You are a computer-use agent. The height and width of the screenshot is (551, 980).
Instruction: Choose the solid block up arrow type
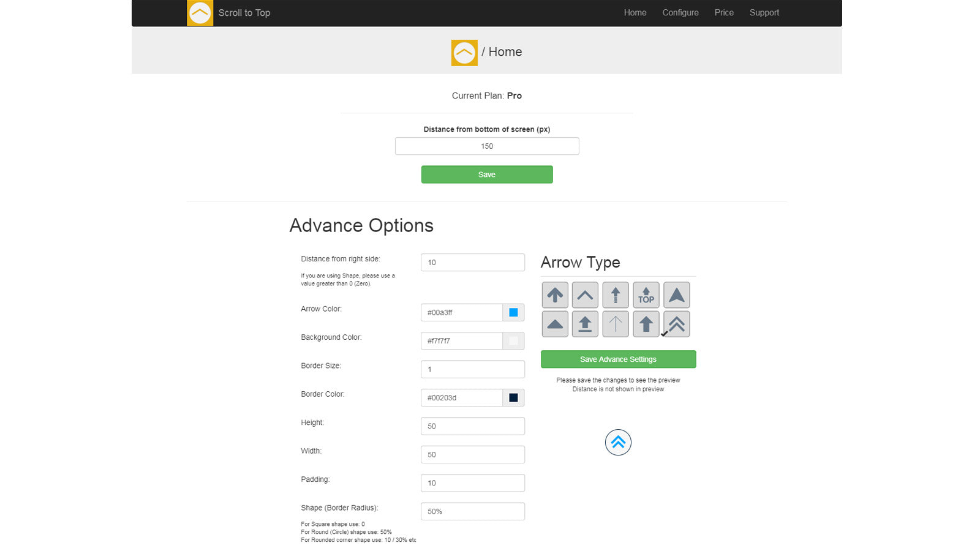pyautogui.click(x=646, y=324)
